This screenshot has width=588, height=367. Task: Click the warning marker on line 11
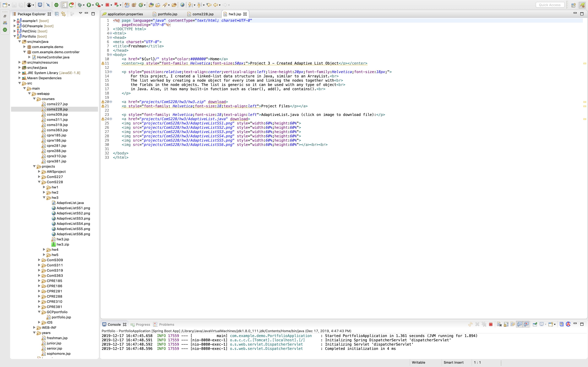(x=103, y=63)
